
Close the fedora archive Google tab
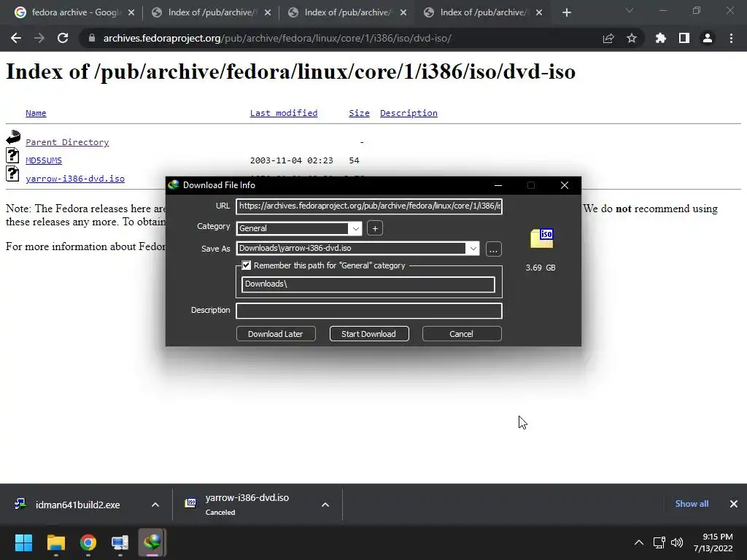tap(131, 13)
